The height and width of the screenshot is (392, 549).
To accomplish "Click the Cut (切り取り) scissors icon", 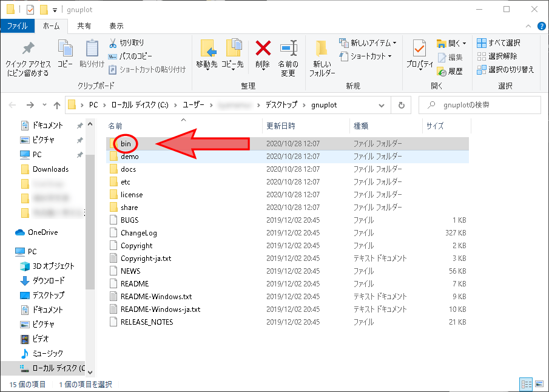I will point(113,43).
